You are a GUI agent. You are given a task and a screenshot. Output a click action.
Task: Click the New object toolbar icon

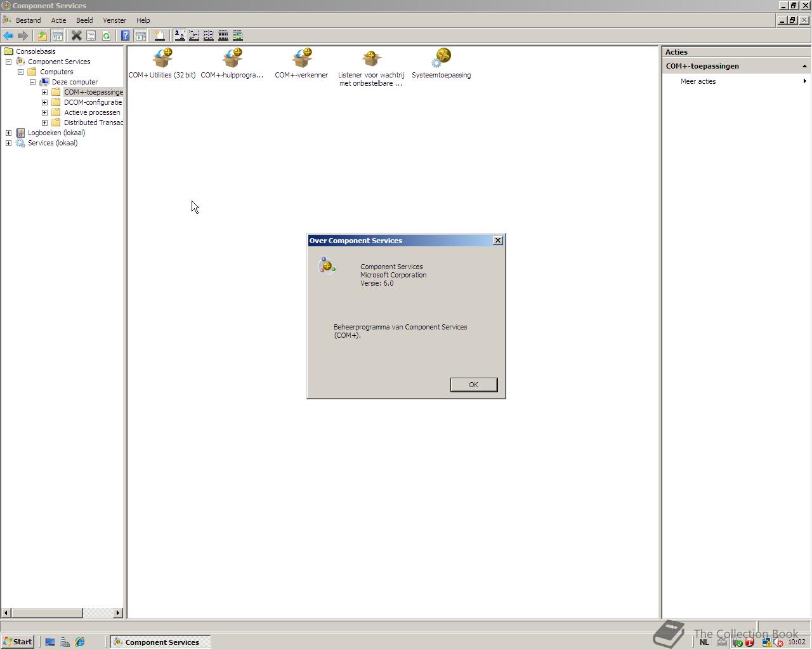(159, 36)
